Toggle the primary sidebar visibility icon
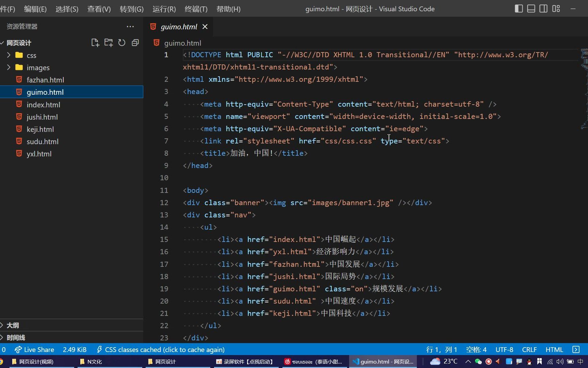Screen dimensions: 588x368 coord(519,9)
